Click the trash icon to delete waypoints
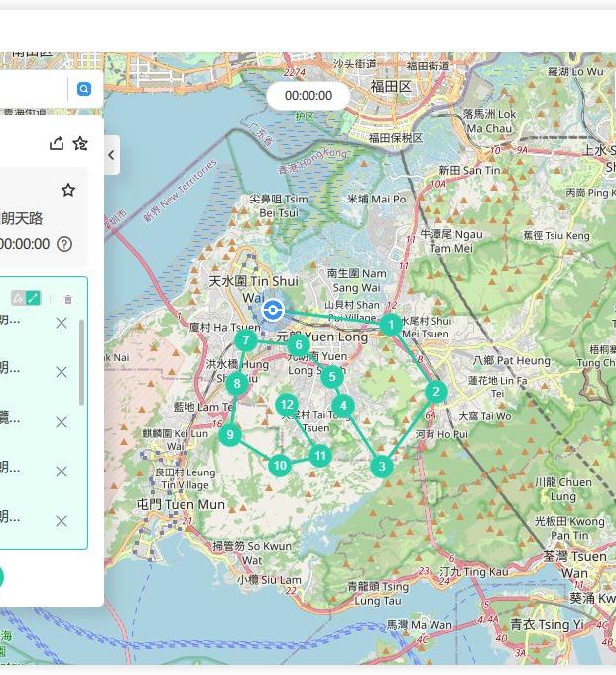 click(x=67, y=299)
